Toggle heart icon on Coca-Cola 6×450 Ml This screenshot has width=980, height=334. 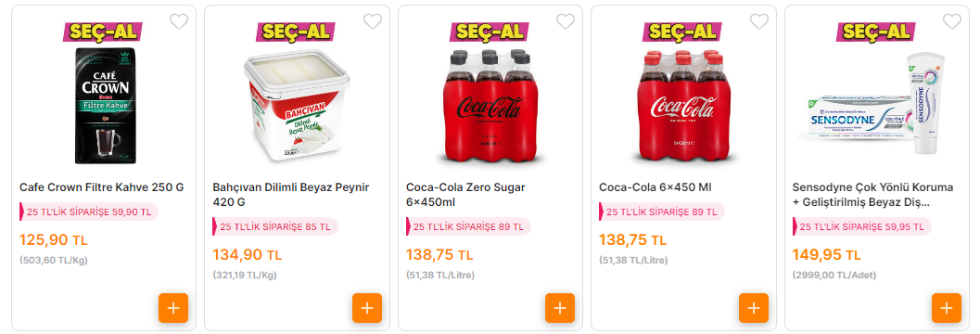(759, 22)
